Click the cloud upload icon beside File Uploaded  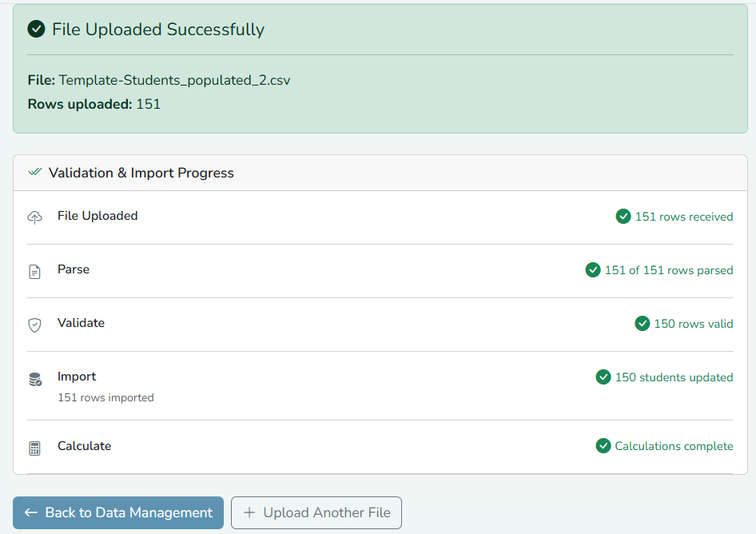click(34, 217)
